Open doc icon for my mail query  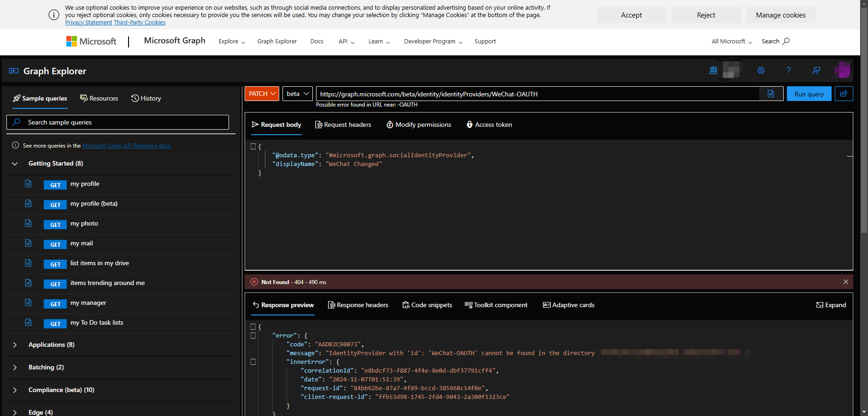point(28,243)
